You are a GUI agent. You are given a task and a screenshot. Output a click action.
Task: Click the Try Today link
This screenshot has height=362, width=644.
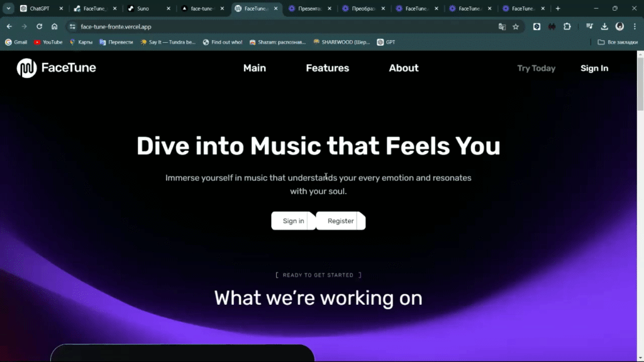[536, 68]
